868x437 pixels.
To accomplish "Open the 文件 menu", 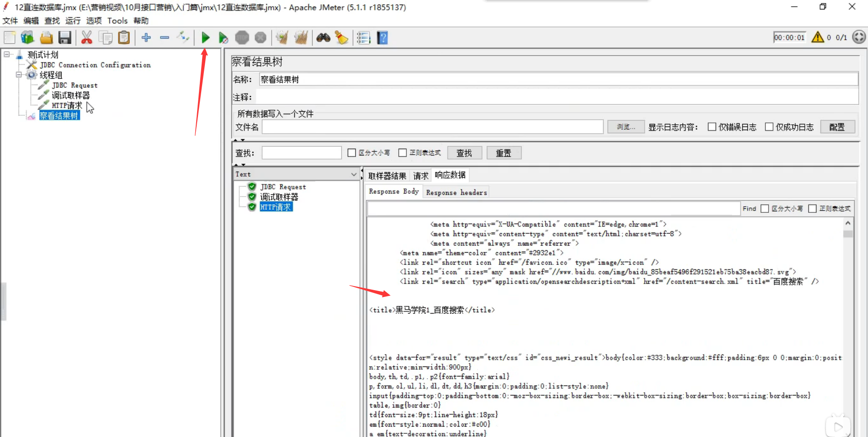I will pos(10,21).
